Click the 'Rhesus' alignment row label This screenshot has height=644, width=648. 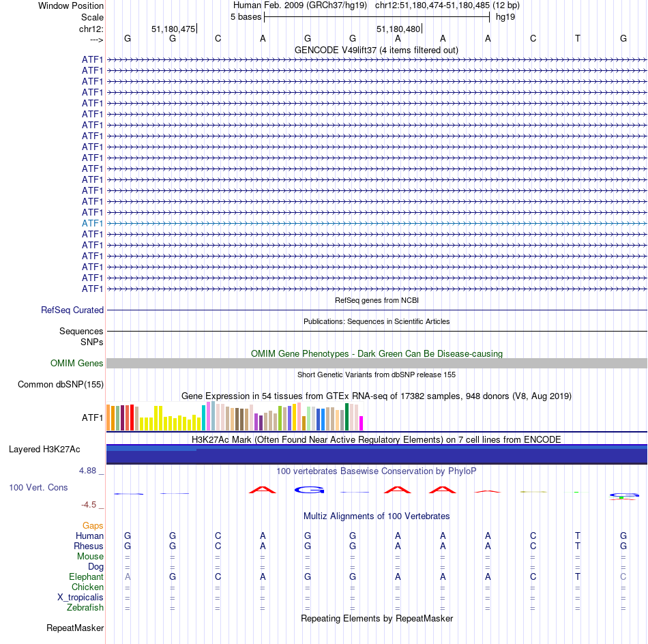coord(89,546)
